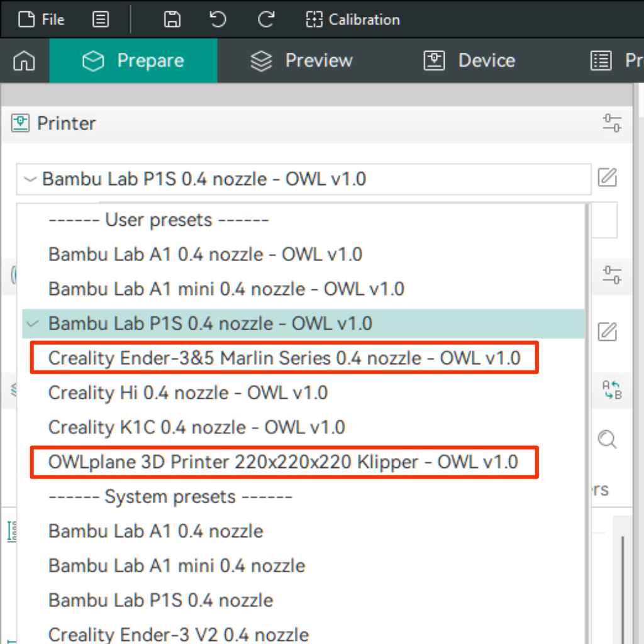This screenshot has height=644, width=644.
Task: Collapse the printer preset dropdown
Action: tap(30, 179)
